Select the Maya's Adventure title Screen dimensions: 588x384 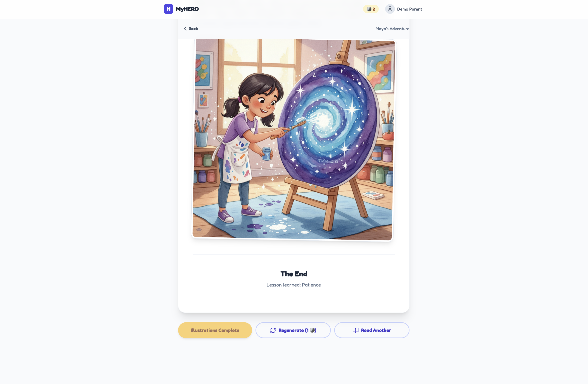tap(392, 29)
